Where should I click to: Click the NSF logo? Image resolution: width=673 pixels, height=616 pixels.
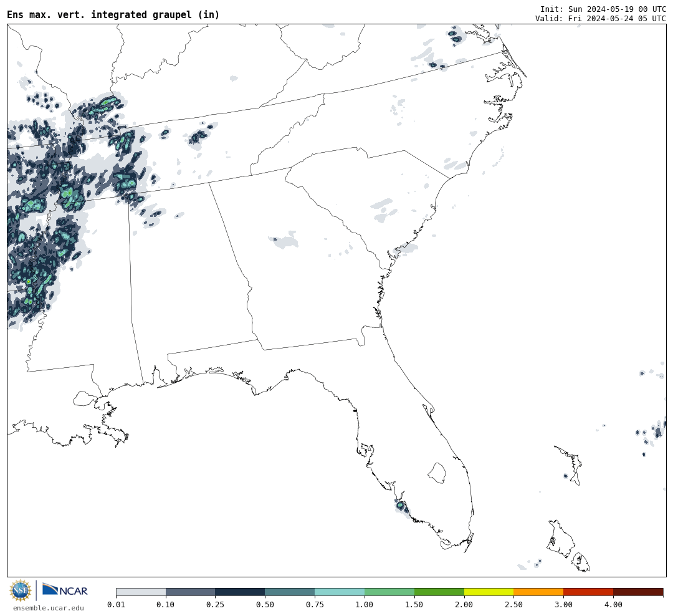tap(20, 590)
